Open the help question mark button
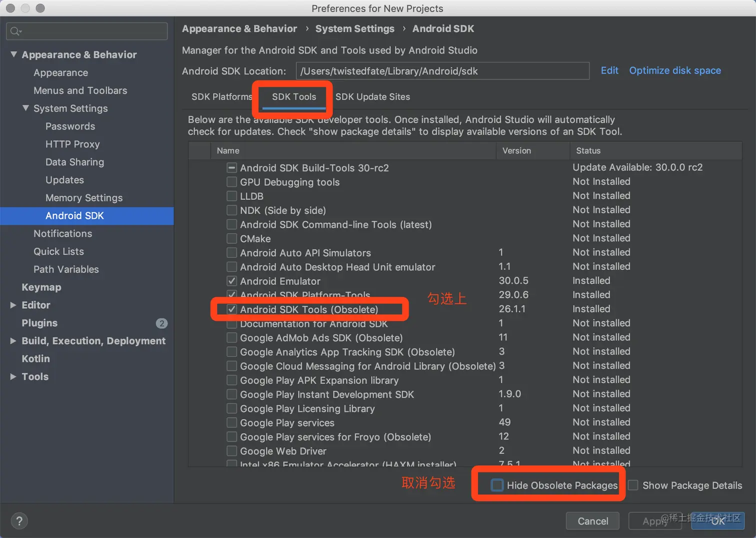The image size is (756, 538). point(19,521)
